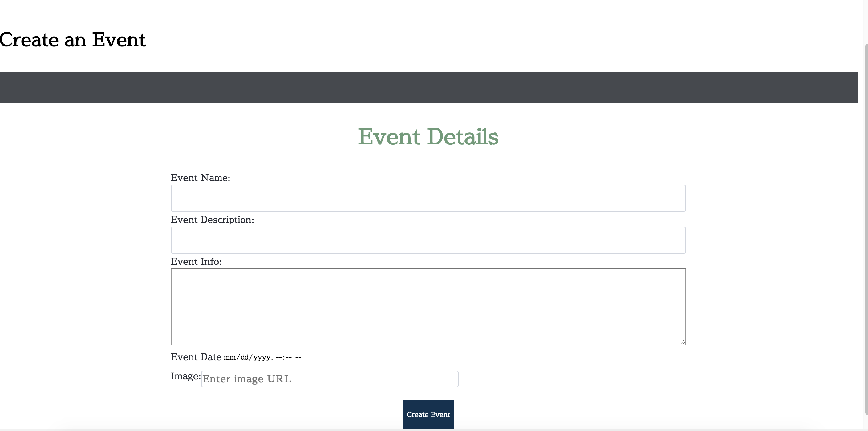This screenshot has width=868, height=431.
Task: Click the Event Description: label
Action: point(212,220)
